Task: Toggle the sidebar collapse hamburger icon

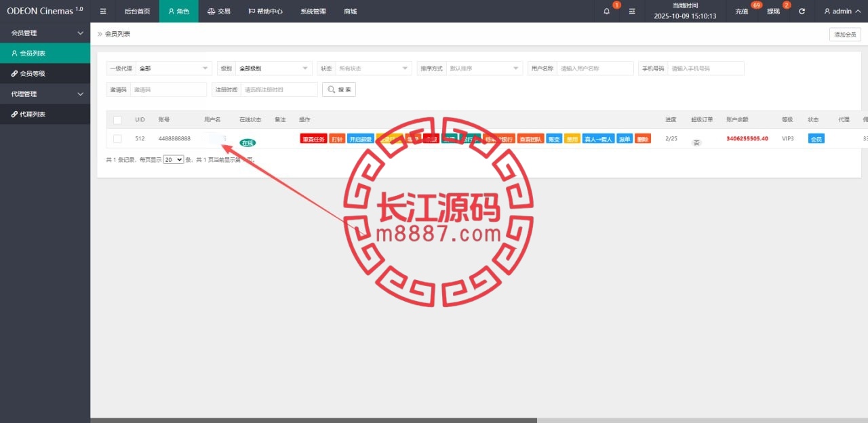Action: 103,12
